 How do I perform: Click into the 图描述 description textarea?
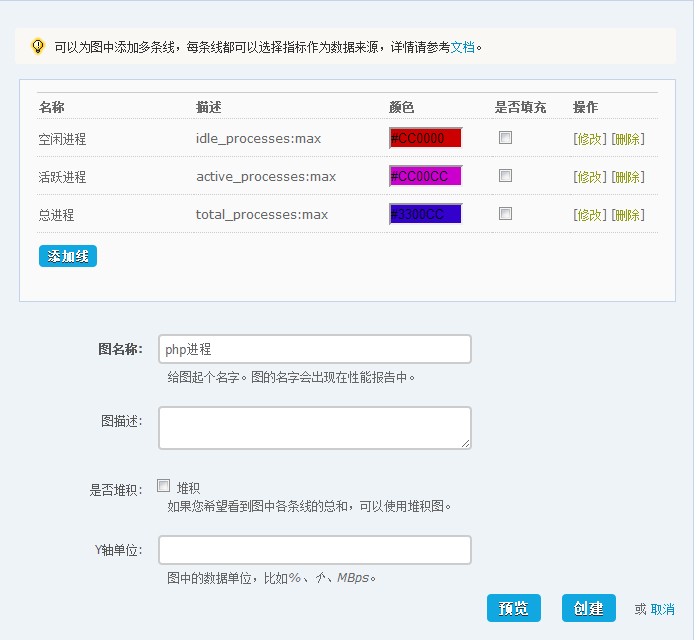point(314,427)
